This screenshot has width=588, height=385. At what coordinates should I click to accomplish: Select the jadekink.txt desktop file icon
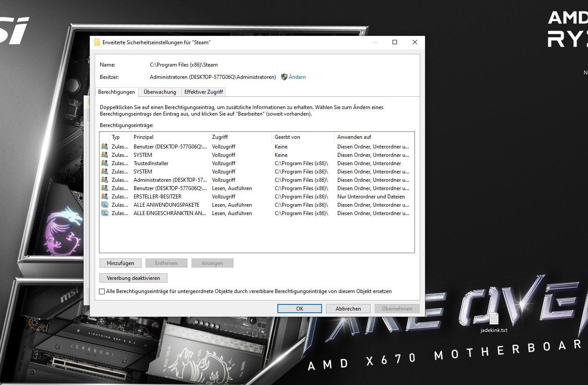tap(494, 318)
